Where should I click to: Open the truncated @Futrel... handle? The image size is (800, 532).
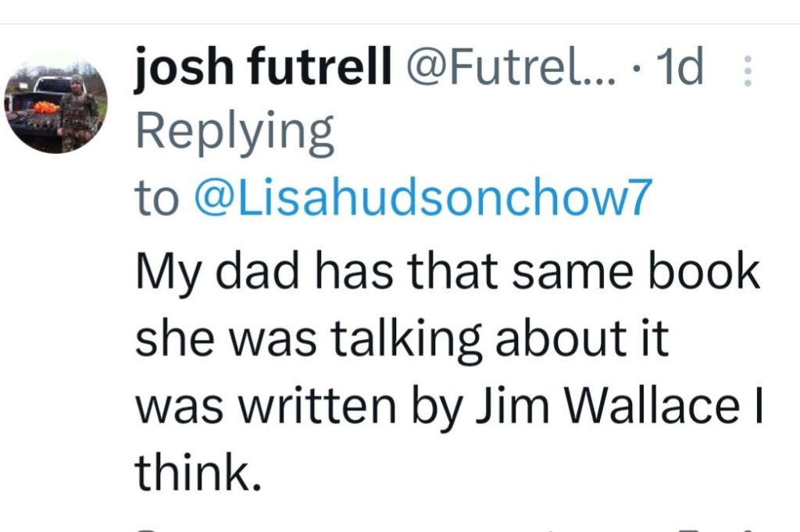tap(512, 70)
